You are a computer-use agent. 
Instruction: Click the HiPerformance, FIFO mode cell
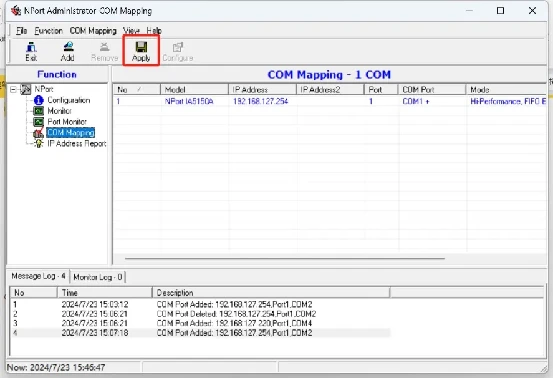[x=508, y=102]
